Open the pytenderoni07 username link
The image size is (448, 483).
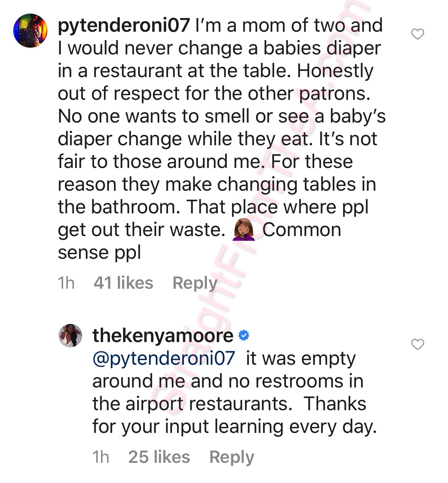(124, 25)
